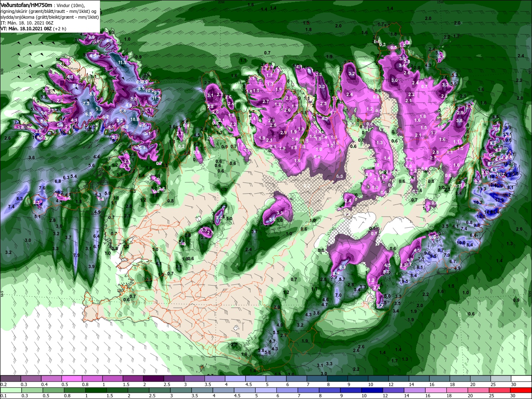The image size is (532, 399).
Task: Pick the light gray 25 swatch, top legend row
Action: (x=501, y=379)
